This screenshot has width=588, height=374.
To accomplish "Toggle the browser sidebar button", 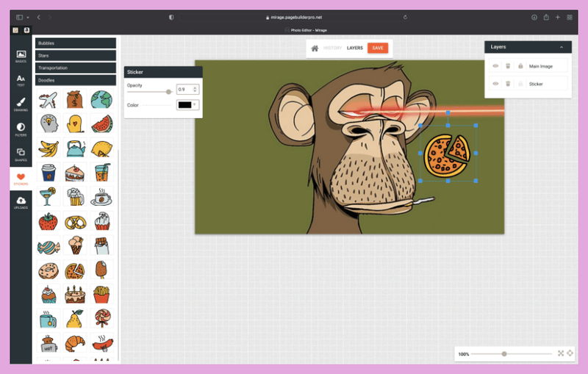I will (20, 17).
